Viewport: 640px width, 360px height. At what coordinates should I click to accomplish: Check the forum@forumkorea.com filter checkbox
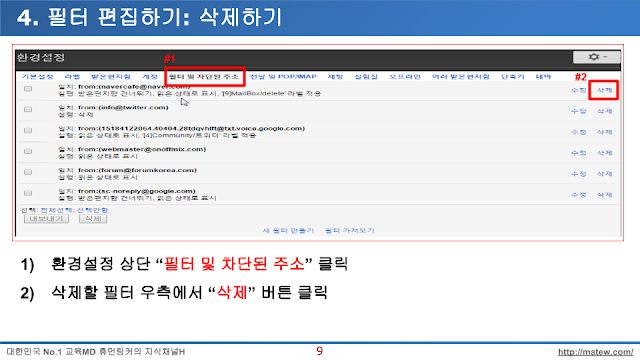[x=28, y=172]
